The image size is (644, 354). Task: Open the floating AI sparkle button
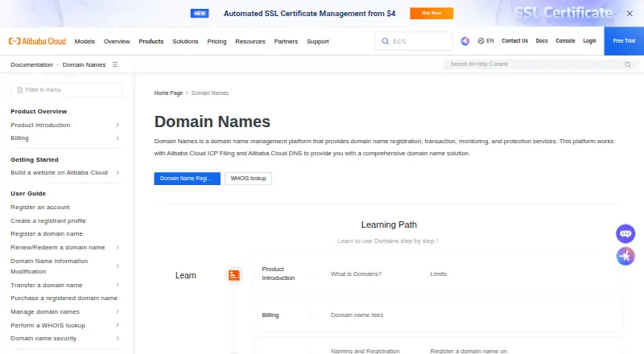point(625,257)
